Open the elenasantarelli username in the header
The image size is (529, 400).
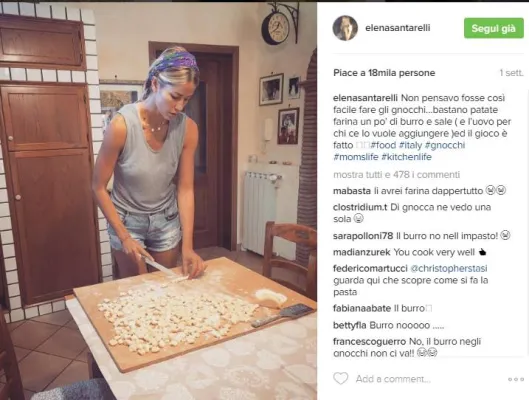(398, 28)
